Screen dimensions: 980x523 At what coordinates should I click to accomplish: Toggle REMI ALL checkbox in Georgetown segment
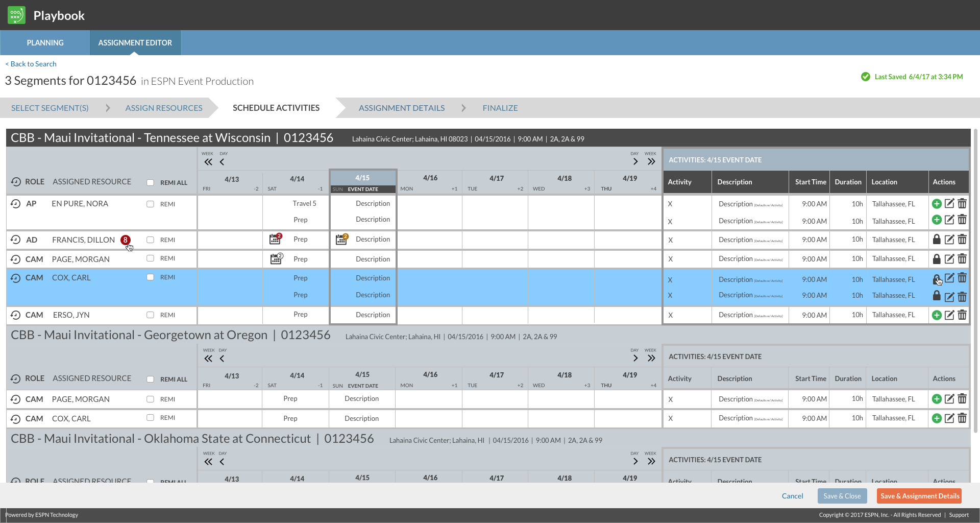coord(150,379)
